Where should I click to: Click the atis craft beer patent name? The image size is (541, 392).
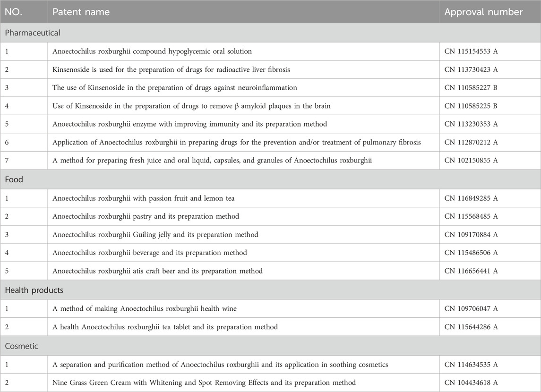coord(157,271)
